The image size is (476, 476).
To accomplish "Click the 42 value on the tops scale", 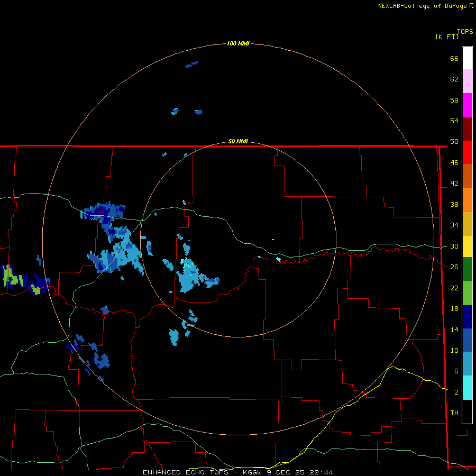I will [x=454, y=184].
